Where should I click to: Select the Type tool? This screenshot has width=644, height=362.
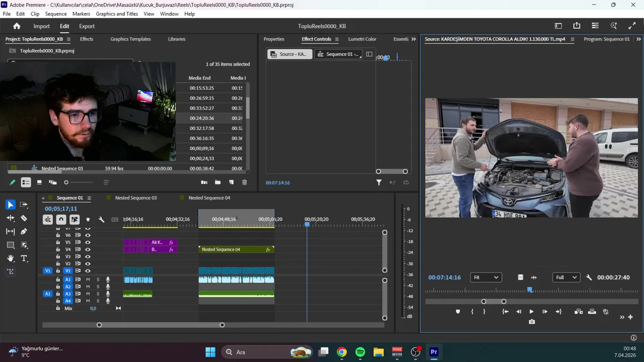coord(24,258)
